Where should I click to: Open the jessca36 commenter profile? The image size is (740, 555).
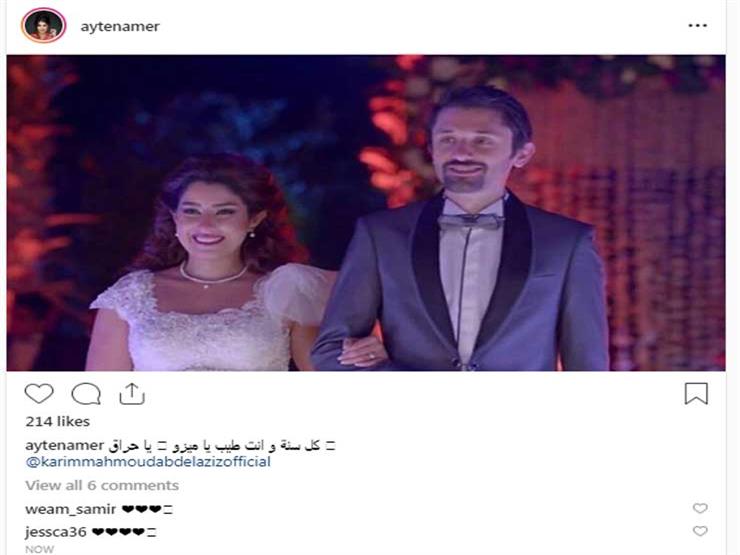point(56,532)
